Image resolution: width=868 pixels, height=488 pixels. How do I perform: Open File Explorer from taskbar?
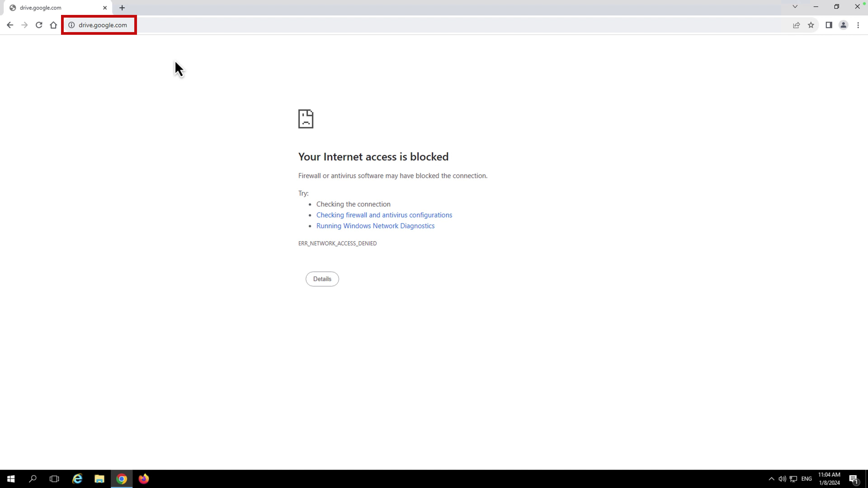pos(99,479)
